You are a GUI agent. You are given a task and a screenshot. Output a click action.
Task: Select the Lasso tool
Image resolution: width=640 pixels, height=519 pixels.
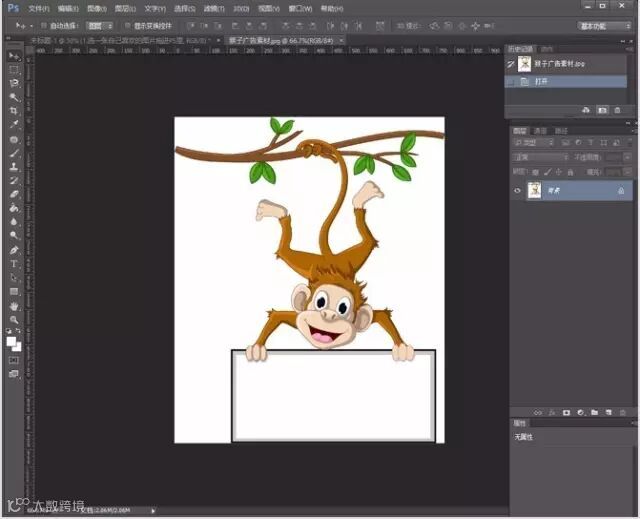click(x=14, y=84)
